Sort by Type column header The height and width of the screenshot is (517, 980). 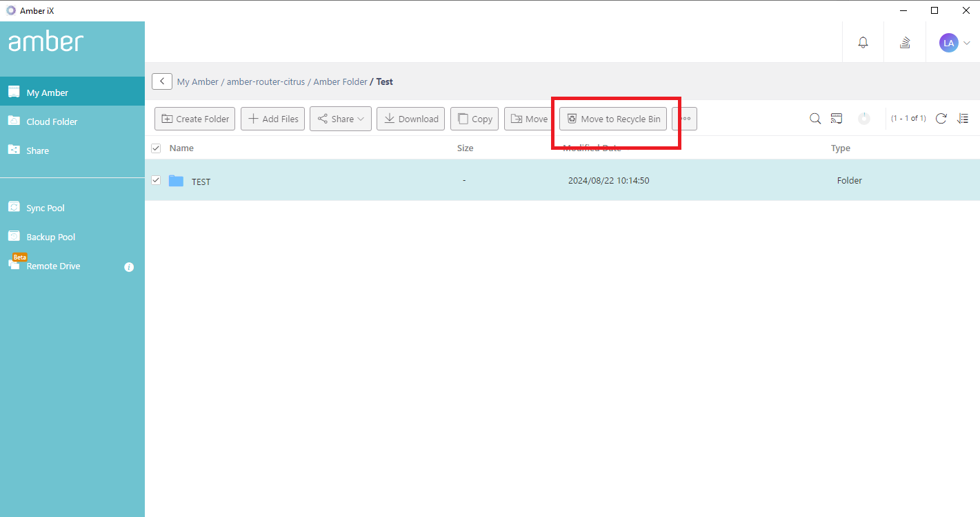point(841,148)
